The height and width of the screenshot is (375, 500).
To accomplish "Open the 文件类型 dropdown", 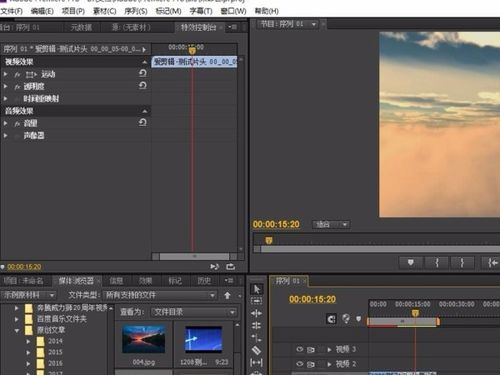I will [160, 295].
